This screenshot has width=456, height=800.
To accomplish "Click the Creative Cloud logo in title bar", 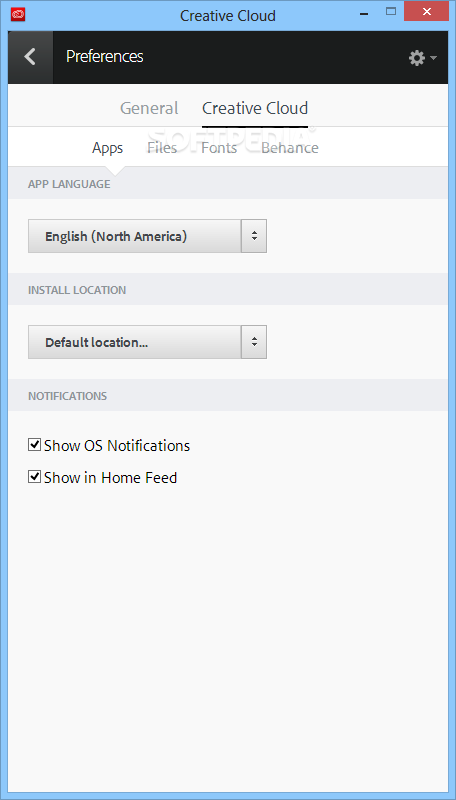I will (x=18, y=15).
